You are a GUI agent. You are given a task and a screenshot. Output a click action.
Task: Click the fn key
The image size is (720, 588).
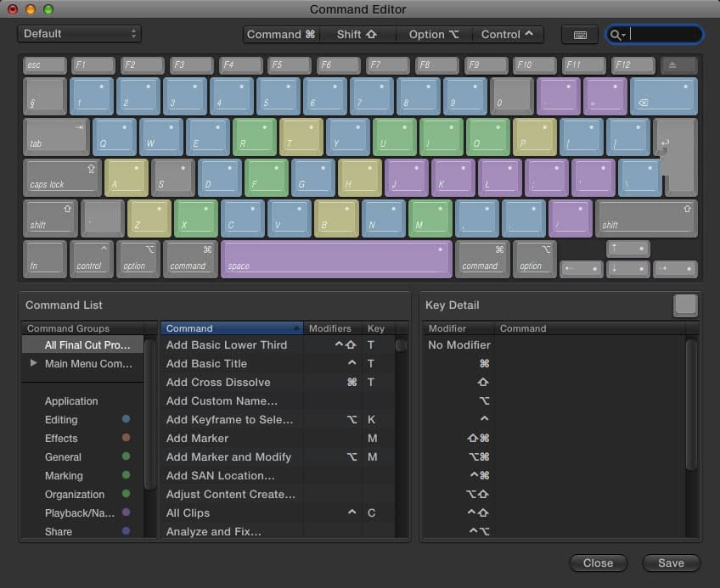[45, 260]
